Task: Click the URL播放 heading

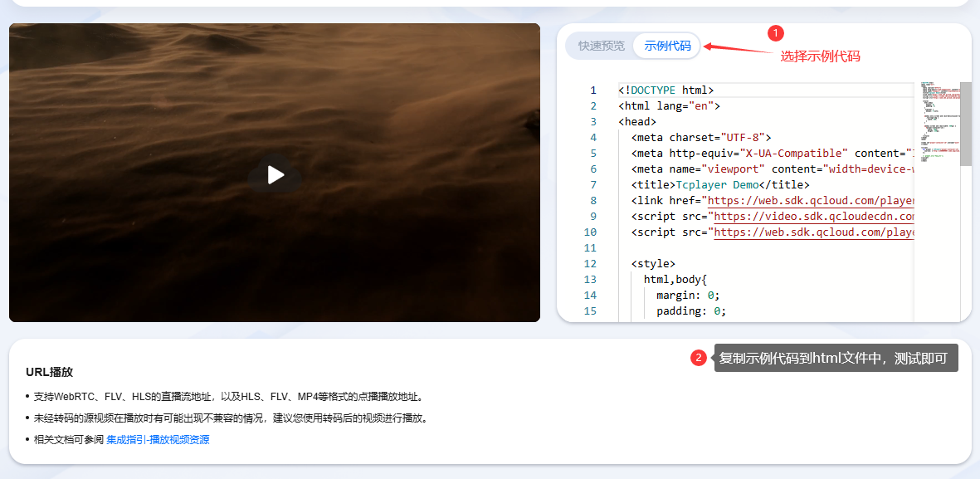Action: (50, 372)
